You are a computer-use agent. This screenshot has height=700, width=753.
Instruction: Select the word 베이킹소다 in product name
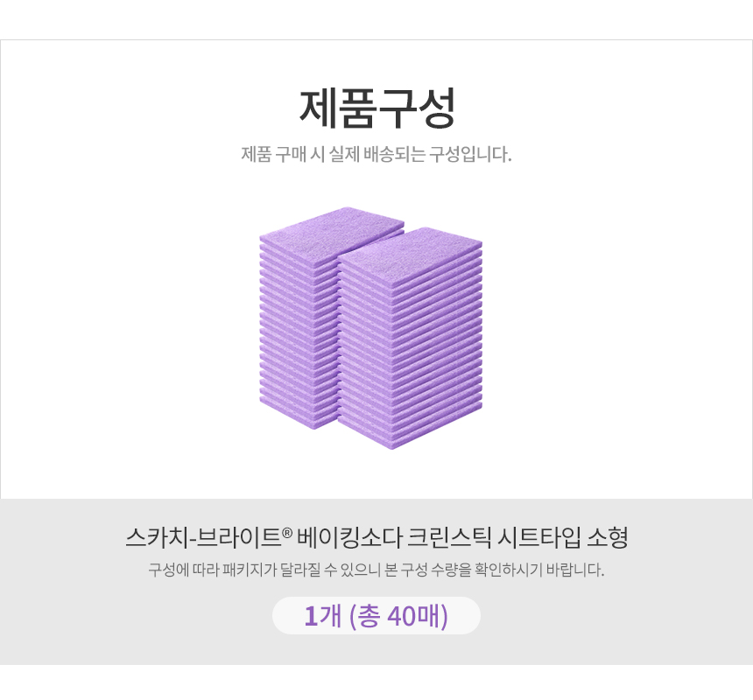(x=349, y=538)
